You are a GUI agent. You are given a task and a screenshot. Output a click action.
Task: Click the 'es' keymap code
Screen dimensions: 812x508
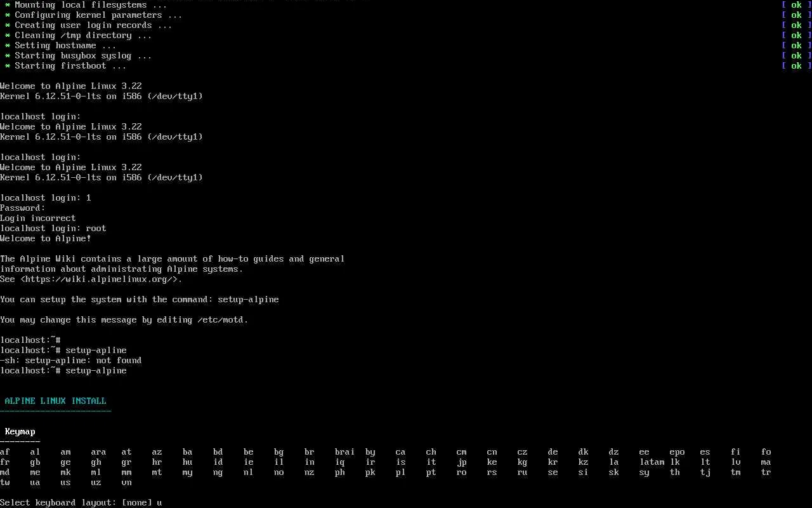[705, 451]
